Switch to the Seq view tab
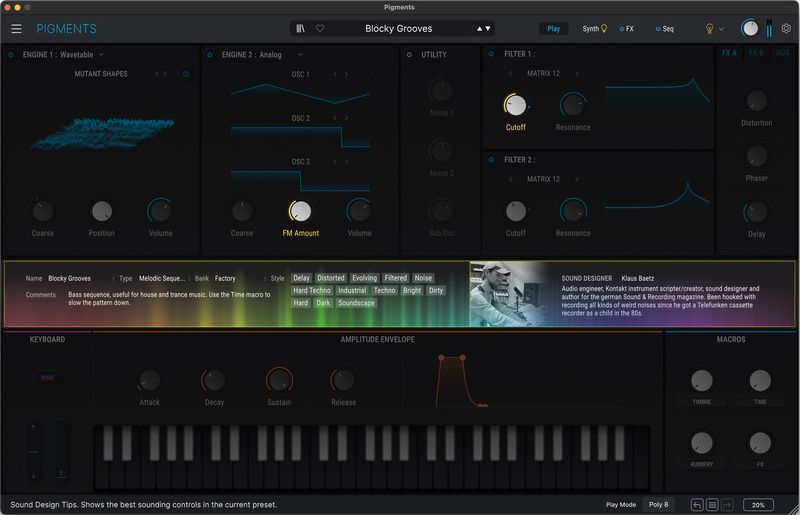The width and height of the screenshot is (800, 515). [x=668, y=29]
